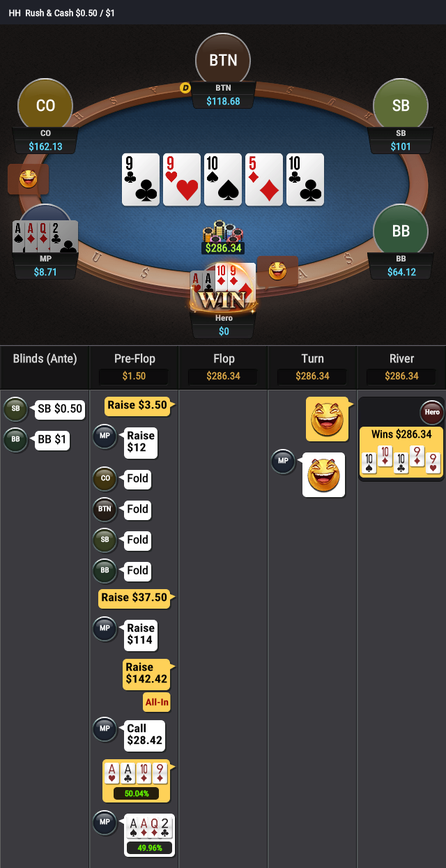Click the yellow dealer button chip

click(x=185, y=88)
